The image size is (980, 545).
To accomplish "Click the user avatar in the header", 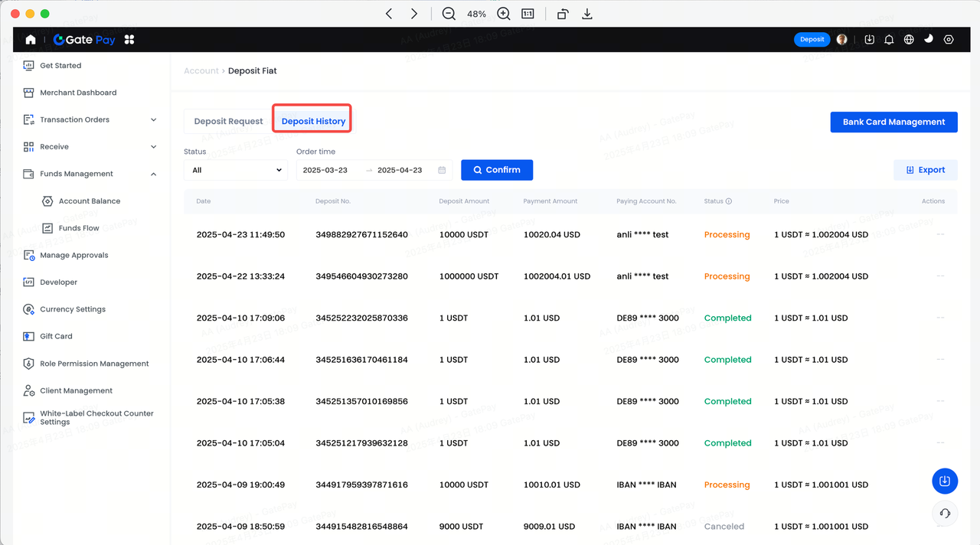I will [842, 40].
